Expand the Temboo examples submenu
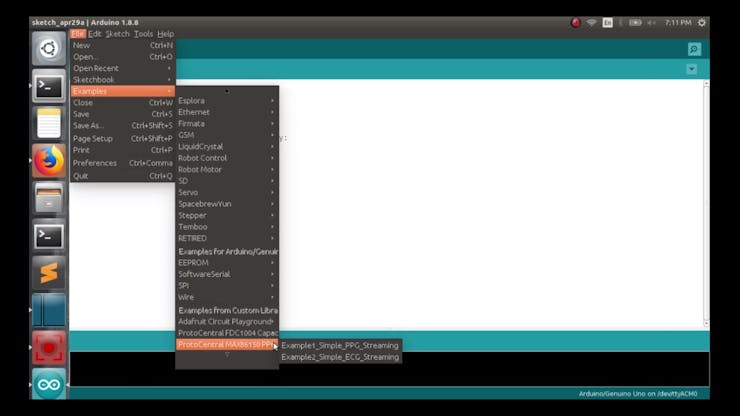Viewport: 740px width, 416px height. pyautogui.click(x=227, y=227)
